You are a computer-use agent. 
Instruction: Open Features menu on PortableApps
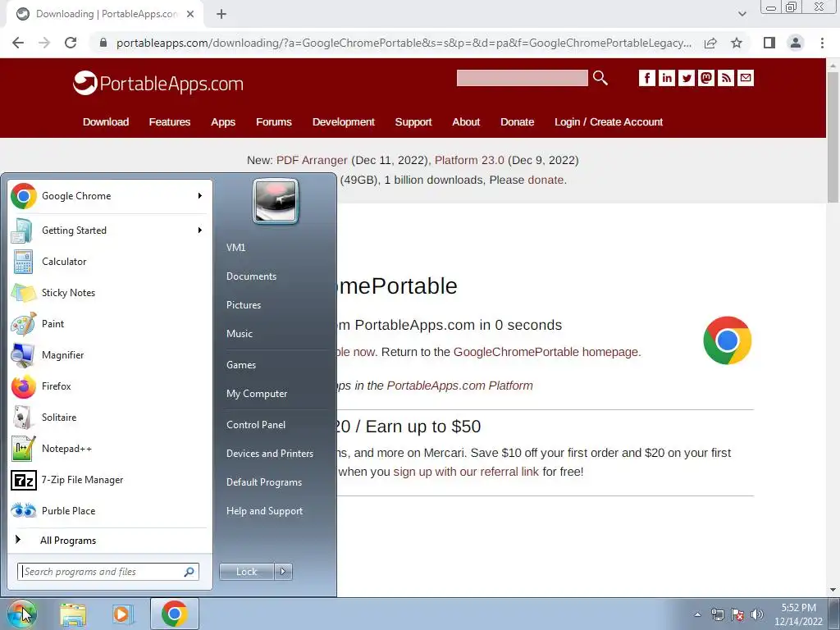click(x=169, y=121)
